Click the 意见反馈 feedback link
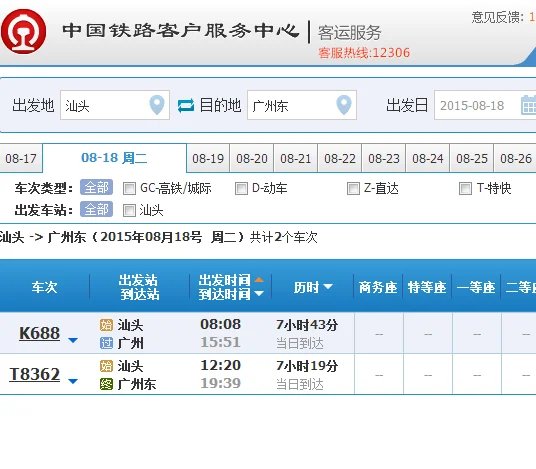The width and height of the screenshot is (536, 469). pos(497,17)
